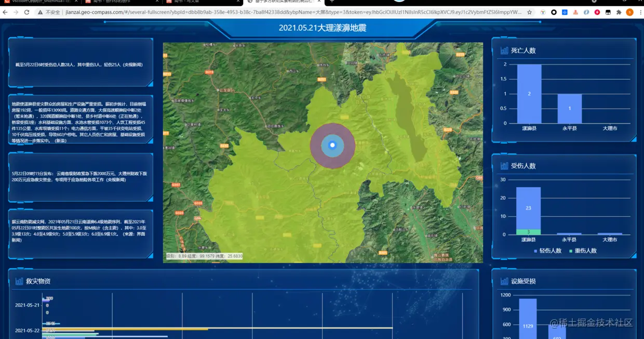Click the bar-chart icon beside 死亡人数
This screenshot has width=644, height=339.
click(504, 50)
